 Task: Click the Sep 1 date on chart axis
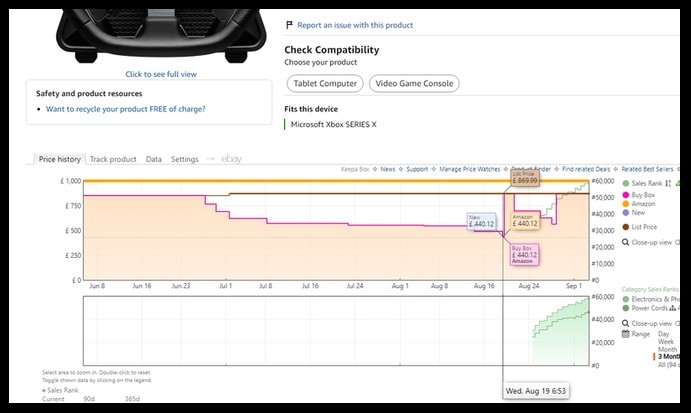(574, 286)
